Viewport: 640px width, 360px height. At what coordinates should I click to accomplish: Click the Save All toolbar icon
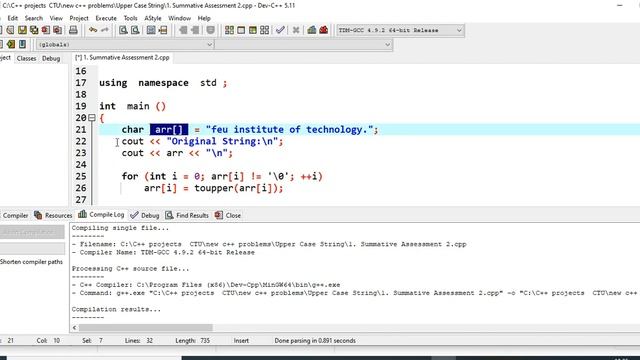pos(34,30)
